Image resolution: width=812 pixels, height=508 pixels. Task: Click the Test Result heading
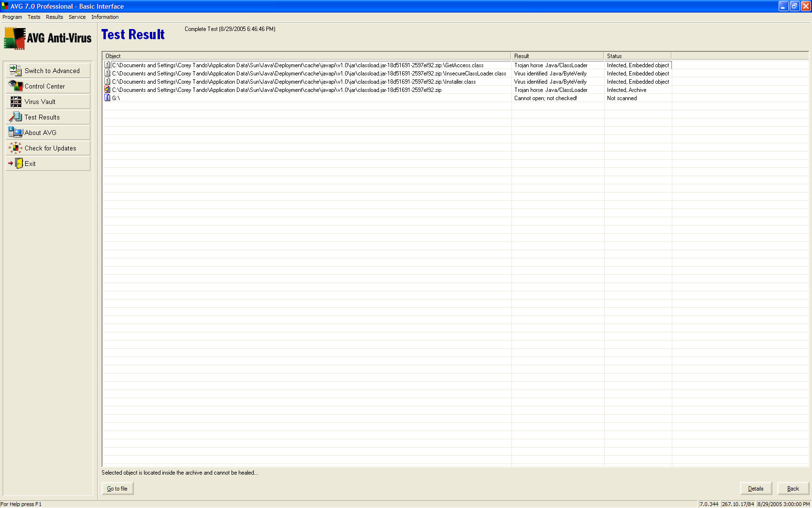(133, 35)
